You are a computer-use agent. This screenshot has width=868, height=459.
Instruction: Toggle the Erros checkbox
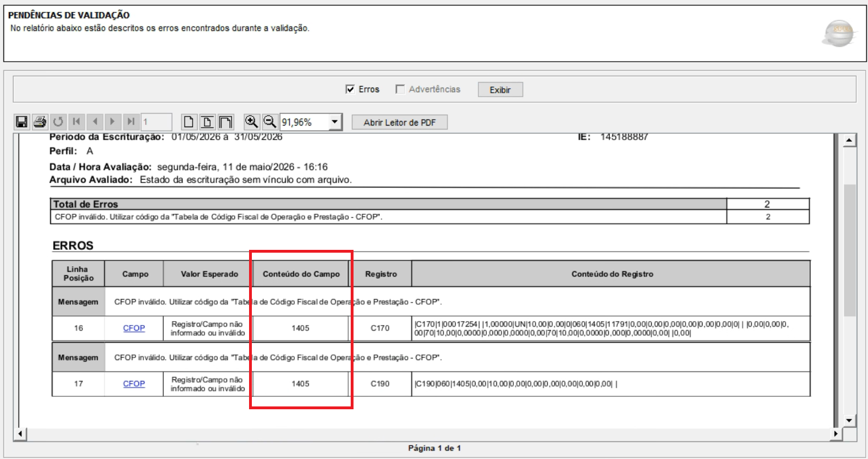pyautogui.click(x=350, y=89)
